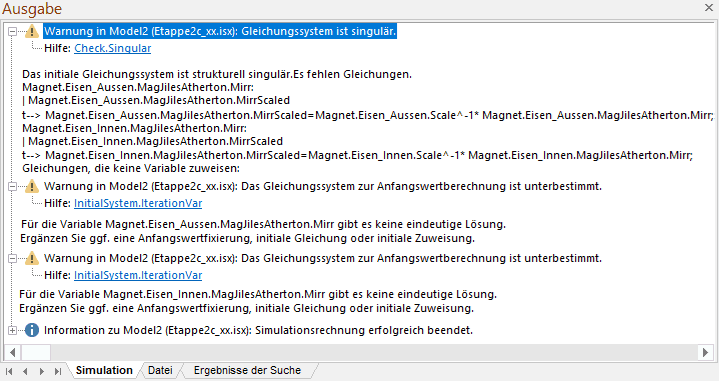The height and width of the screenshot is (381, 719).
Task: Collapse the 'Gleichungssystem ist singulär' warning node
Action: coord(12,32)
